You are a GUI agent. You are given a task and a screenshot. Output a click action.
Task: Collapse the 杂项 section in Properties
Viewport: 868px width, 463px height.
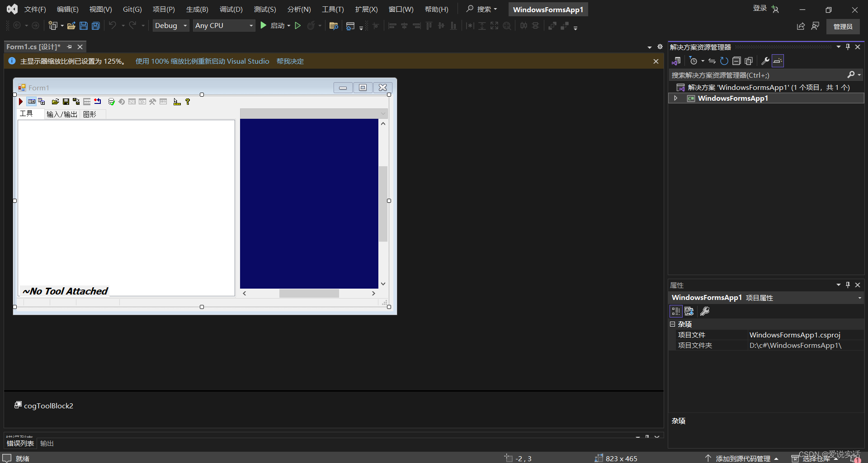tap(672, 324)
